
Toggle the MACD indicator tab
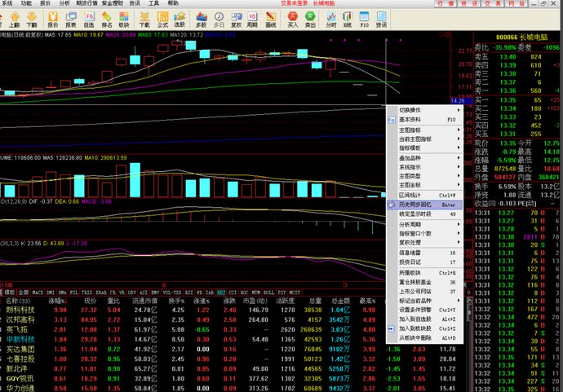38,290
